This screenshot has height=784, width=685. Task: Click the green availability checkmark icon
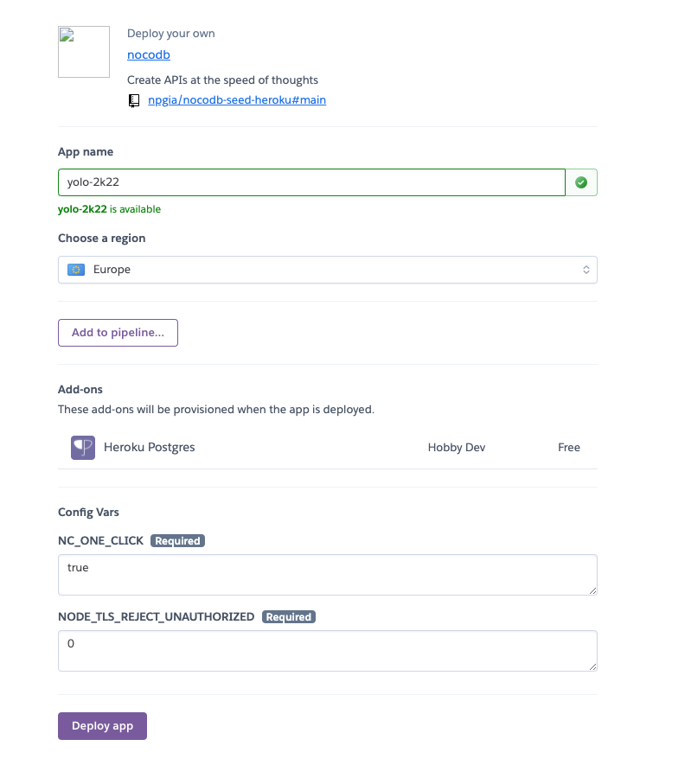581,182
